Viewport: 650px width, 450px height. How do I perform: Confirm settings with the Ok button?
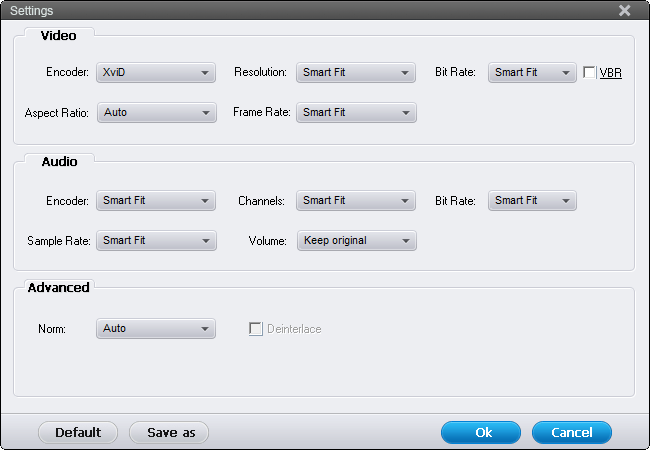(481, 433)
